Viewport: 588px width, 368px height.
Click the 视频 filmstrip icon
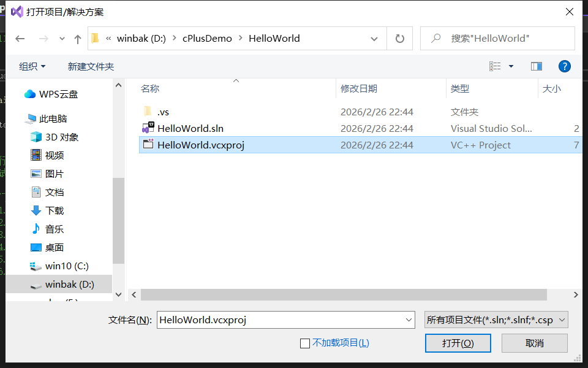[36, 155]
